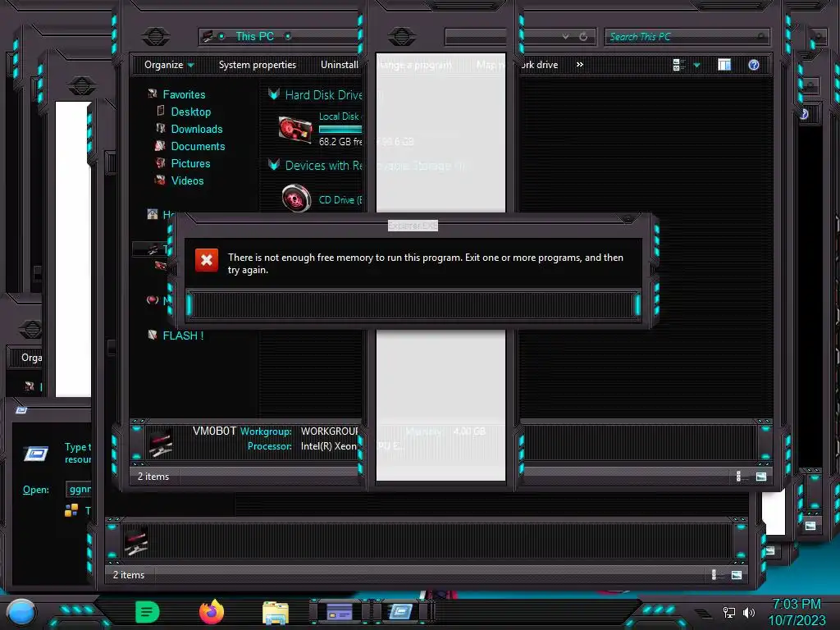Screen dimensions: 840x630
Task: Click the Processor: label
Action: pyautogui.click(x=269, y=446)
